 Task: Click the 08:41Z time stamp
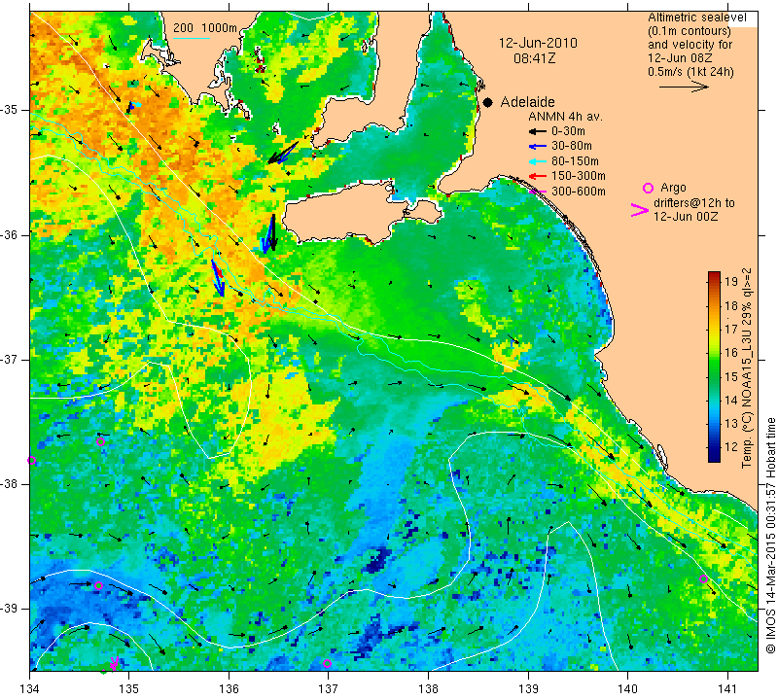click(534, 58)
